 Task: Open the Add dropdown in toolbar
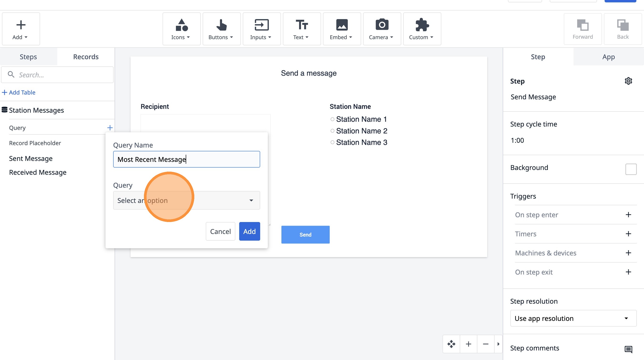(x=21, y=29)
